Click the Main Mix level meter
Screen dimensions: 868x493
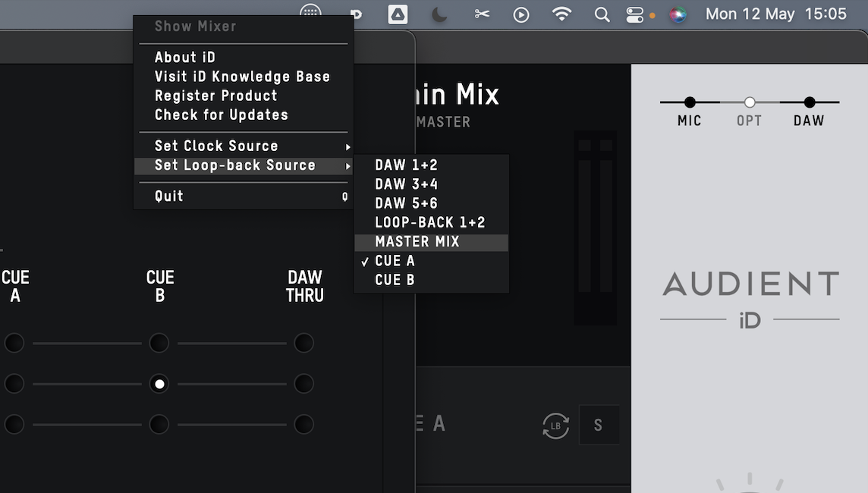click(596, 228)
